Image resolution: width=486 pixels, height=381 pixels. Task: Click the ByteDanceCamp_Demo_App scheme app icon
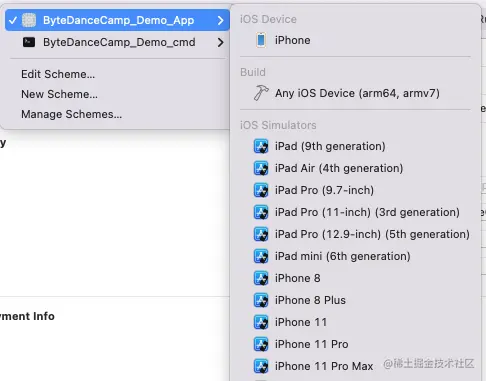[x=29, y=20]
